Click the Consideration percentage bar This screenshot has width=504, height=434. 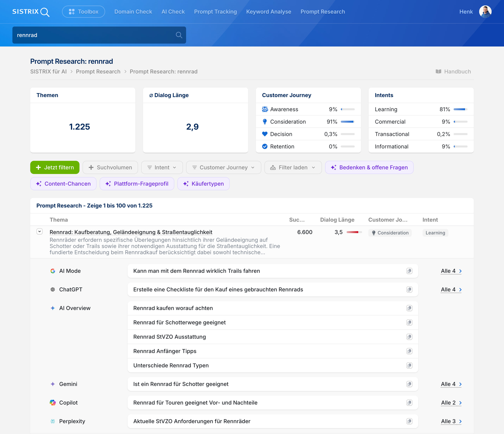(348, 121)
